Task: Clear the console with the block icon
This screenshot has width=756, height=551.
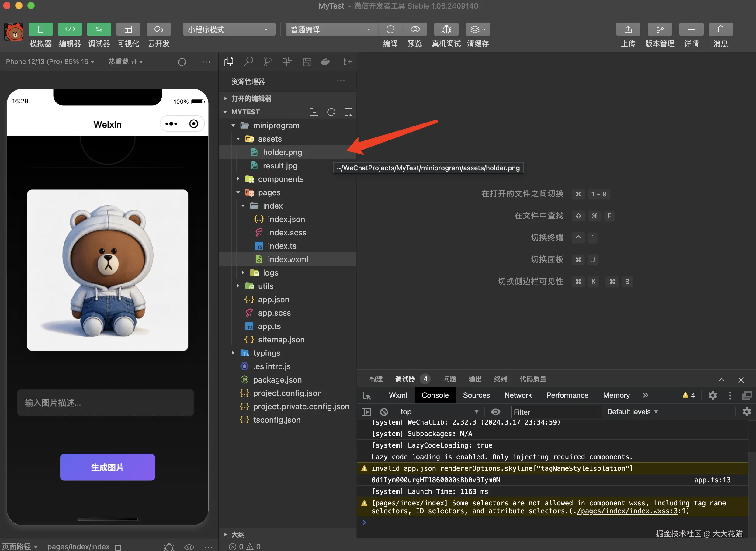Action: click(384, 412)
